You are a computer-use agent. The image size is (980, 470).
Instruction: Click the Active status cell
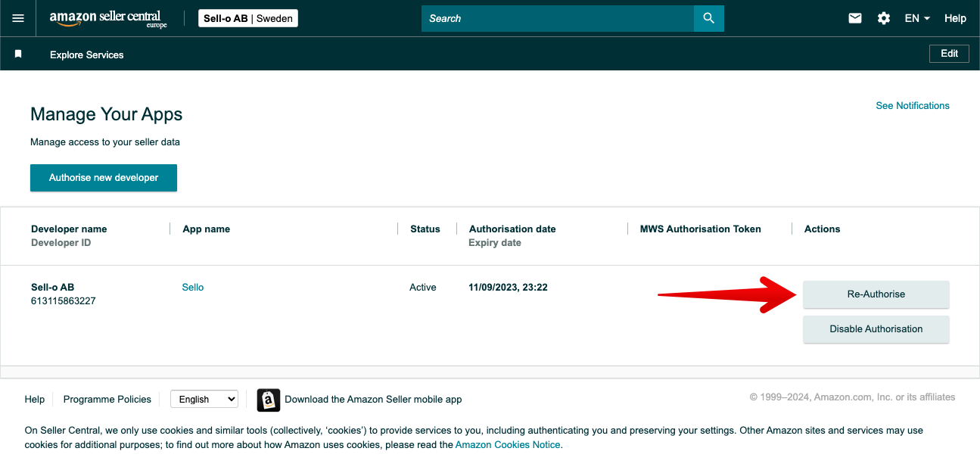click(423, 287)
